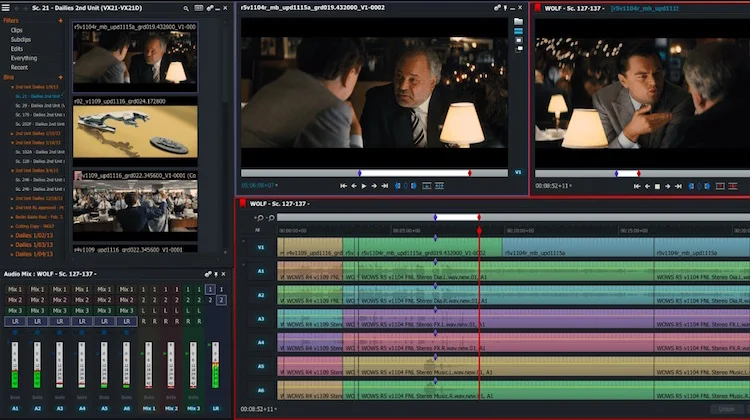
Task: Open the Sc. 202F - Dailies 2nd Unit bin
Action: 40,124
